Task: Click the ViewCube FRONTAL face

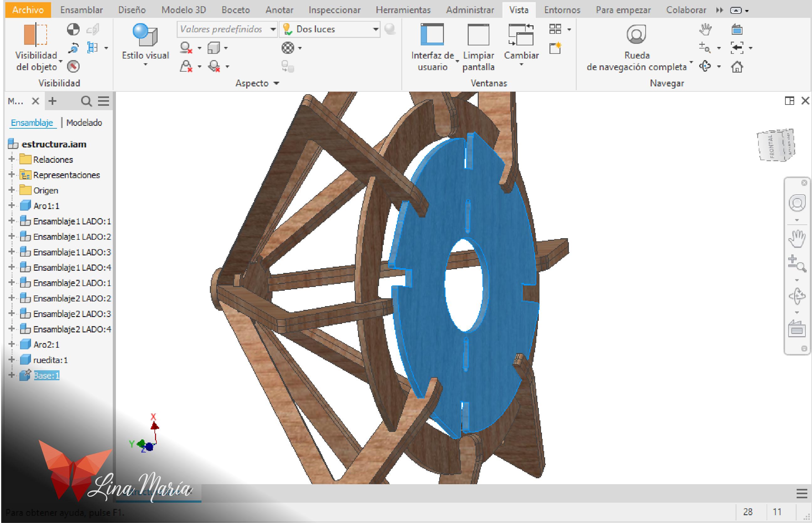Action: coord(772,146)
